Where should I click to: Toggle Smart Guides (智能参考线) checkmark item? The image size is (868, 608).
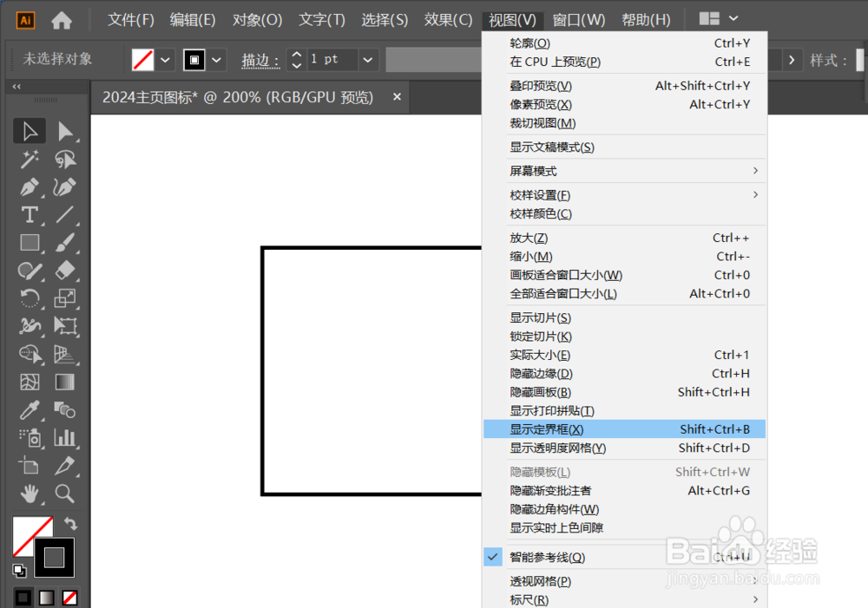pyautogui.click(x=624, y=557)
